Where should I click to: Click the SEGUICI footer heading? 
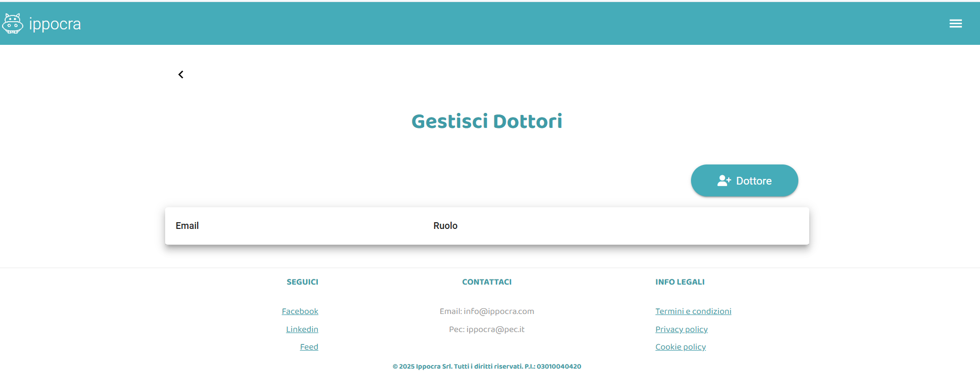(x=302, y=282)
